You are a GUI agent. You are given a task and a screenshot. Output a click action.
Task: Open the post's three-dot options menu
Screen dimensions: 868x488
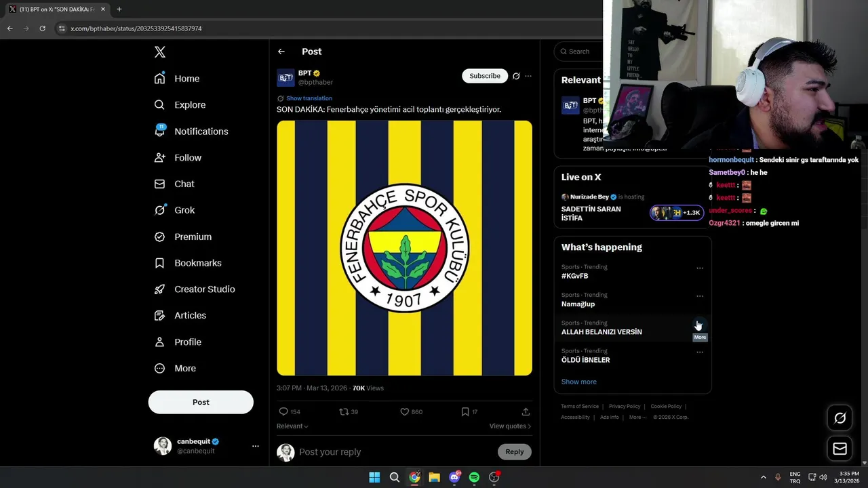(x=528, y=76)
